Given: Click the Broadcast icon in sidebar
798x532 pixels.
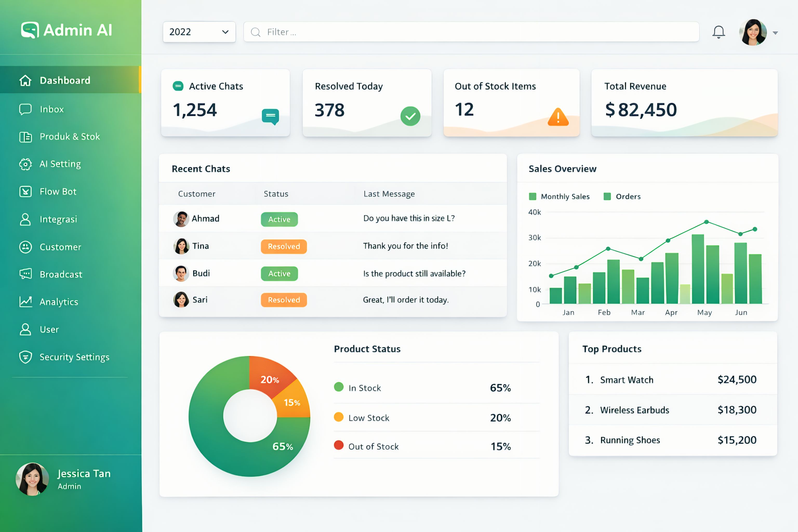Looking at the screenshot, I should 25,274.
